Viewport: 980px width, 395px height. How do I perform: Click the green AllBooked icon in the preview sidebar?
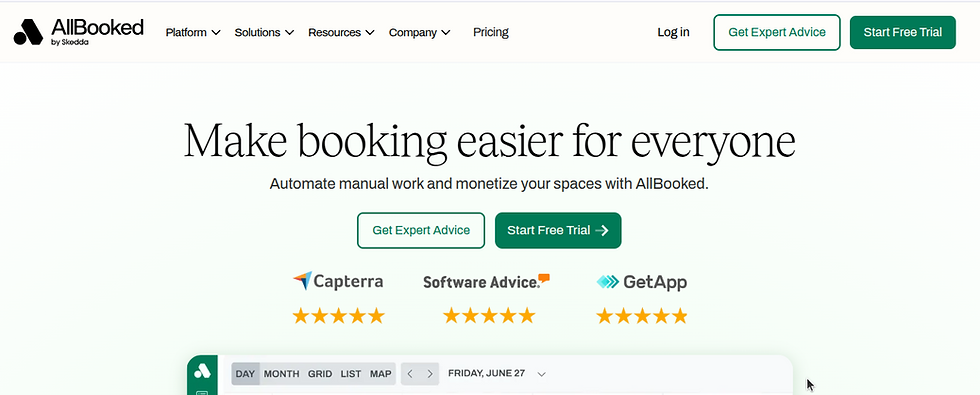[x=202, y=371]
